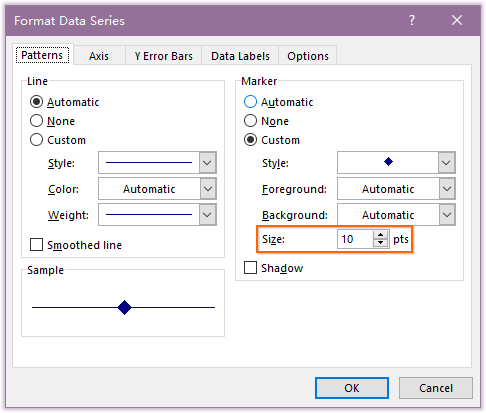Image resolution: width=486 pixels, height=413 pixels.
Task: Click the Sample preview diamond marker
Action: (124, 307)
